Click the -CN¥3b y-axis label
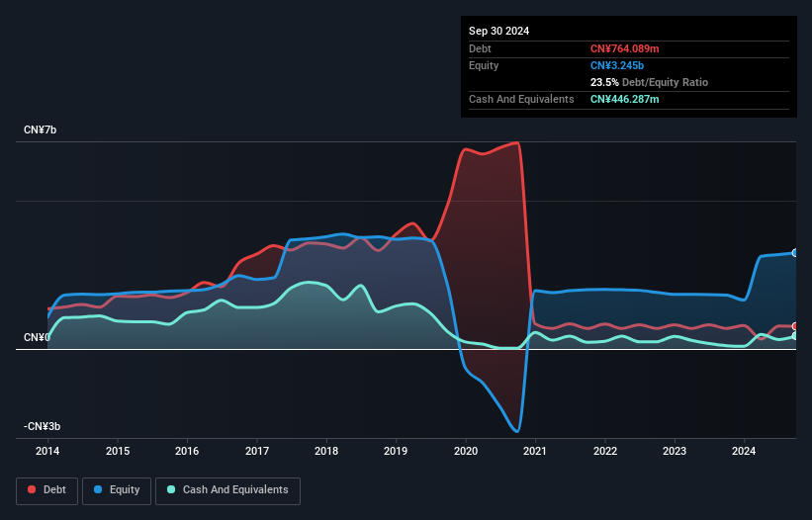The image size is (812, 520). (x=42, y=426)
